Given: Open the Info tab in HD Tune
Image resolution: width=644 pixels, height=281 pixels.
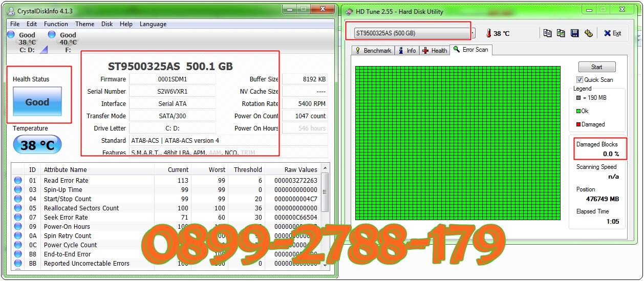Looking at the screenshot, I should pos(407,51).
